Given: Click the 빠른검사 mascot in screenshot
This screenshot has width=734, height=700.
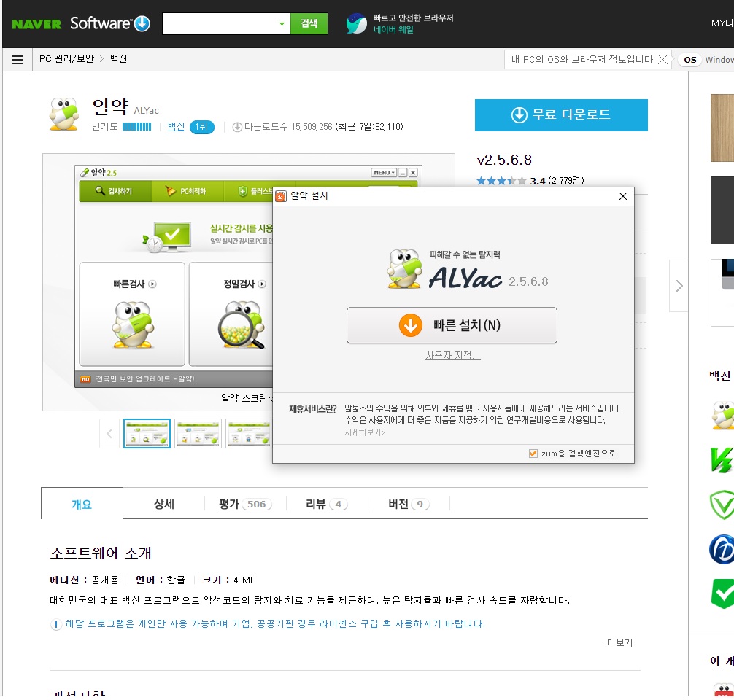Looking at the screenshot, I should [133, 324].
